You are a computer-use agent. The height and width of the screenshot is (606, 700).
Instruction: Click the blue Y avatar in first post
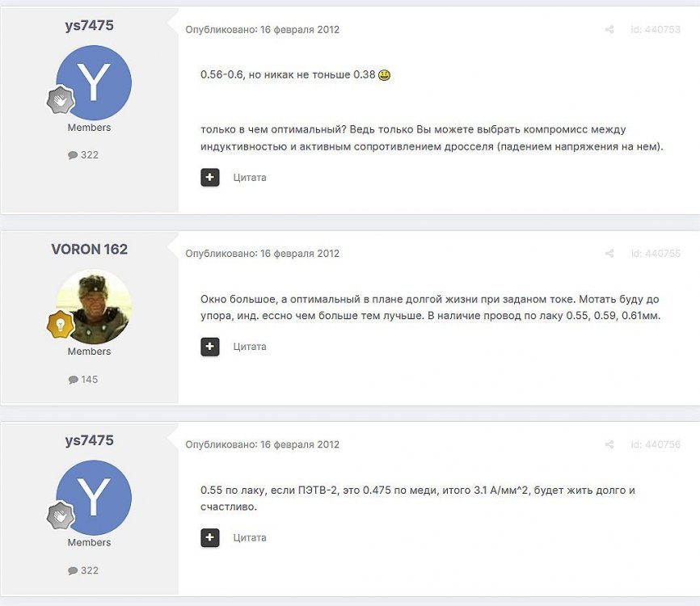[94, 82]
